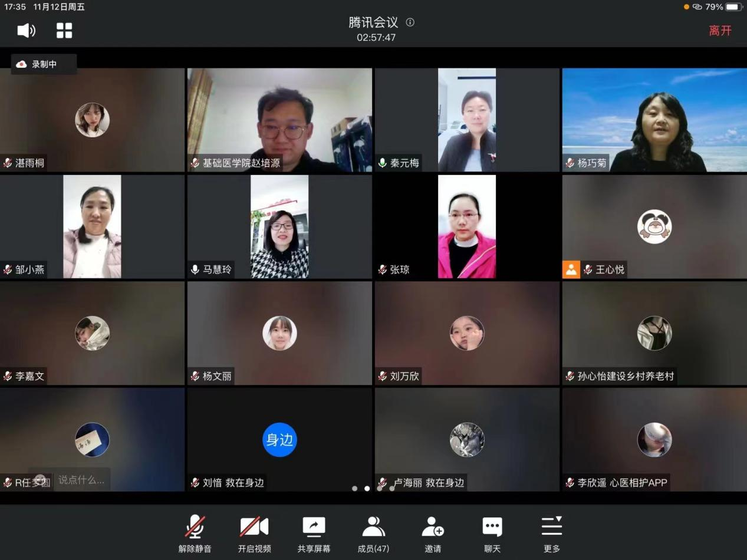Tap the speaker audio output icon
The height and width of the screenshot is (560, 747).
[x=26, y=31]
